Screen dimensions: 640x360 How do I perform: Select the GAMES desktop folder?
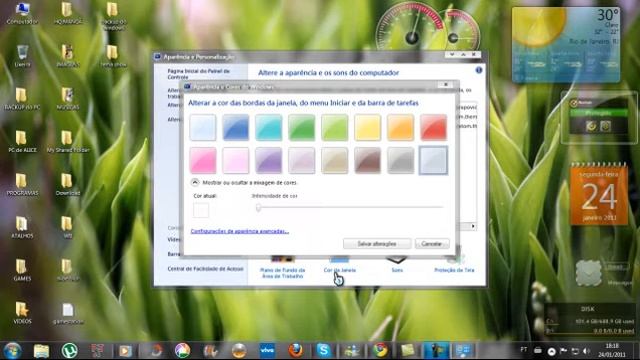coord(22,270)
